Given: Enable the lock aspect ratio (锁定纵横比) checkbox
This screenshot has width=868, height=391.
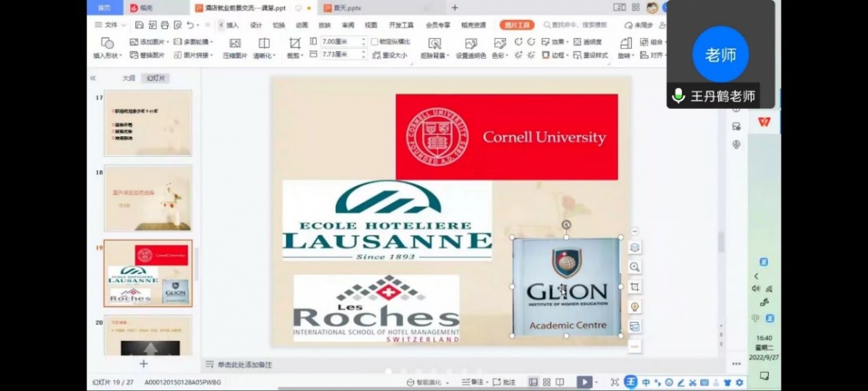Looking at the screenshot, I should coord(374,42).
